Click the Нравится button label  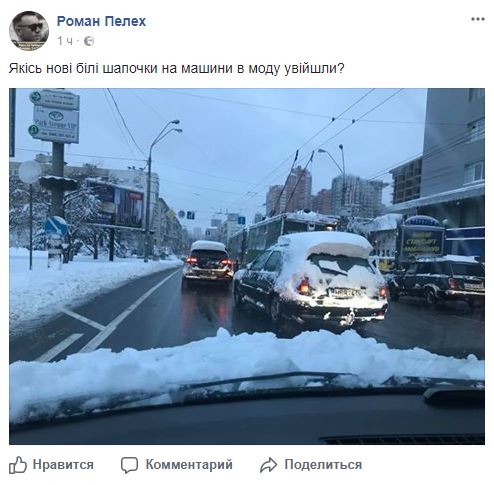[63, 465]
